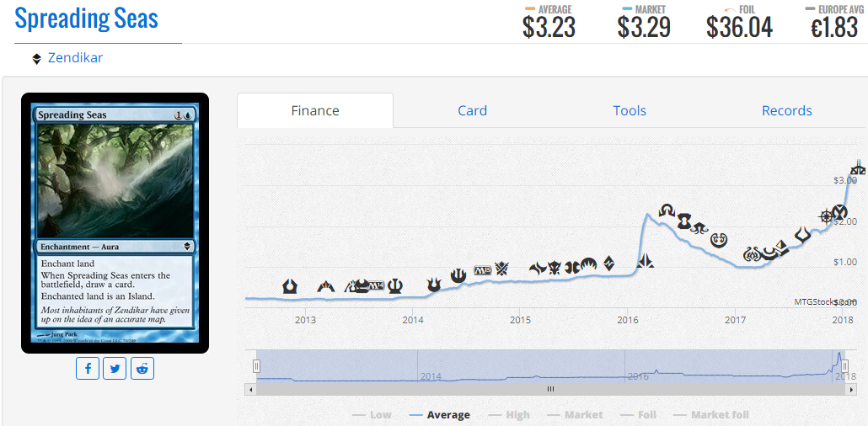Toggle the High price series in legend
The height and width of the screenshot is (426, 868).
(x=509, y=415)
